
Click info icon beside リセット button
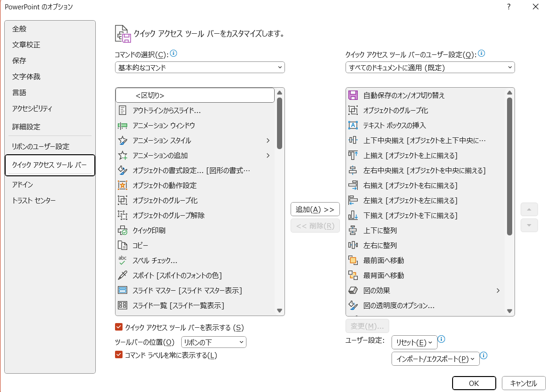(x=441, y=339)
